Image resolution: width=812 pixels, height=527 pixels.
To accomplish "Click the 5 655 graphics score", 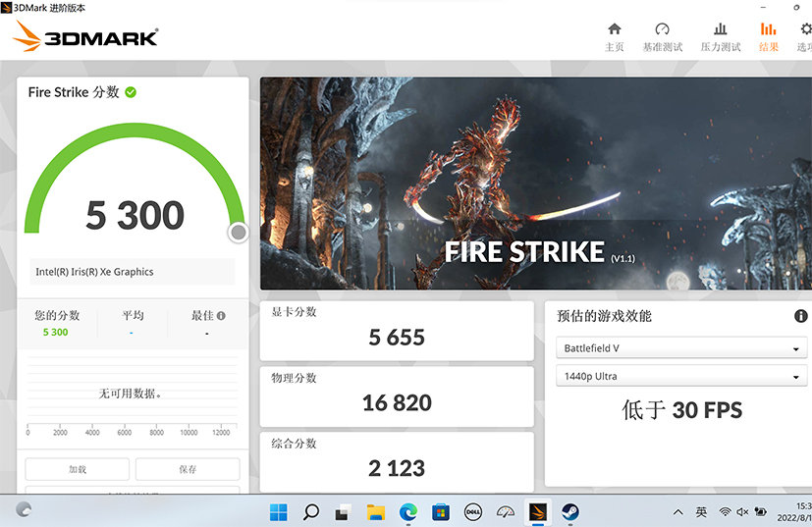I will [397, 338].
